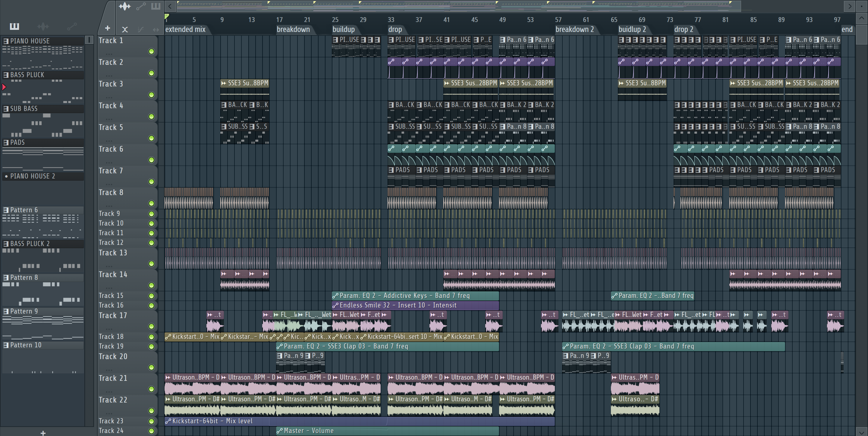Click the plus icon beside track headers
The height and width of the screenshot is (436, 868).
point(108,28)
